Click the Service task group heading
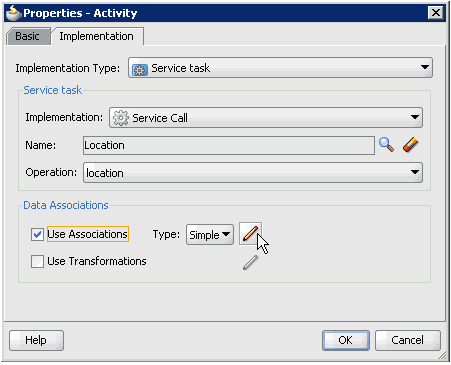The image size is (451, 365). click(x=52, y=90)
